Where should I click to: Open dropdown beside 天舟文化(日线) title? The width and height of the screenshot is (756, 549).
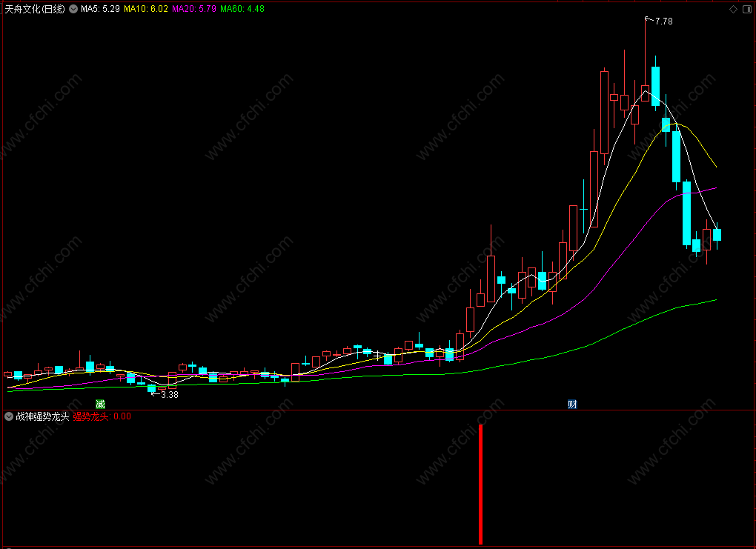(73, 9)
